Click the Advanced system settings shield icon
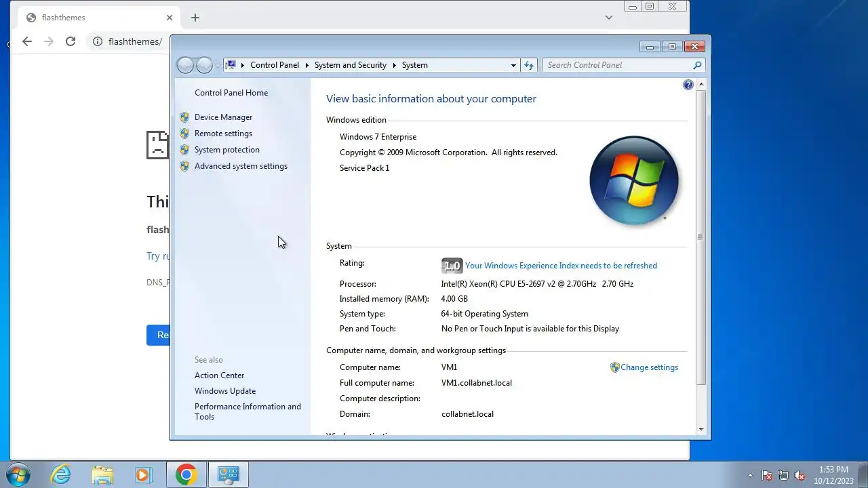This screenshot has height=488, width=868. tap(184, 166)
